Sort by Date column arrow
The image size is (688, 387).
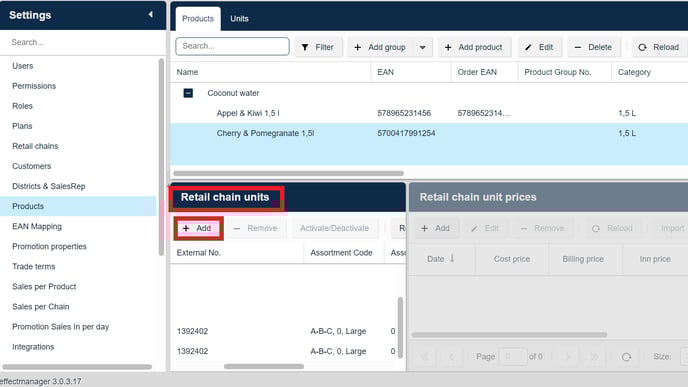tap(452, 258)
